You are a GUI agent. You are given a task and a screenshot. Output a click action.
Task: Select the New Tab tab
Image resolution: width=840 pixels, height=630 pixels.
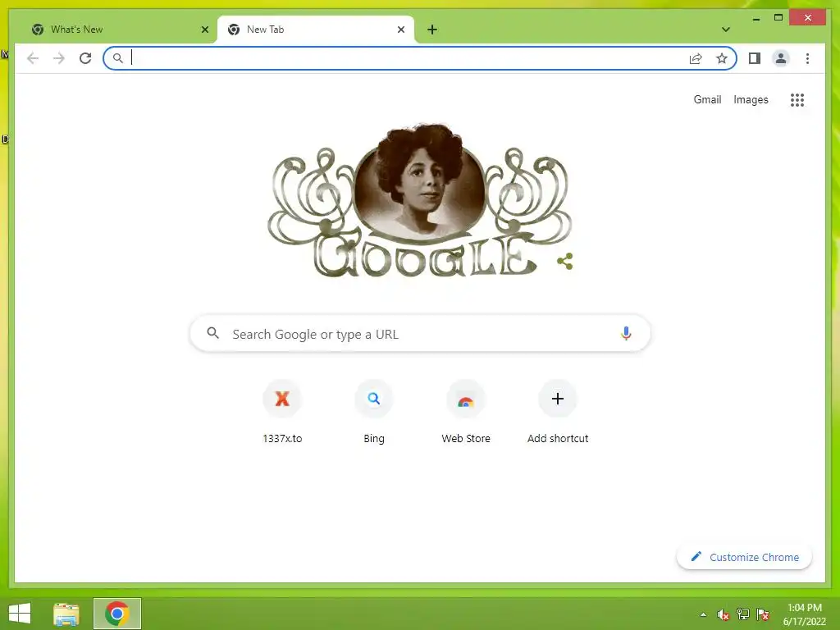[316, 30]
